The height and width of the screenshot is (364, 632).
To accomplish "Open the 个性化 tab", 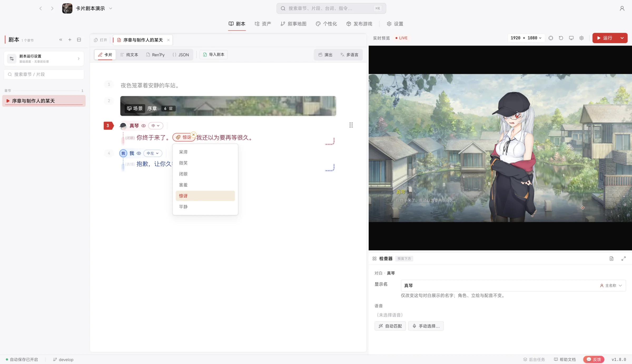I will tap(326, 24).
